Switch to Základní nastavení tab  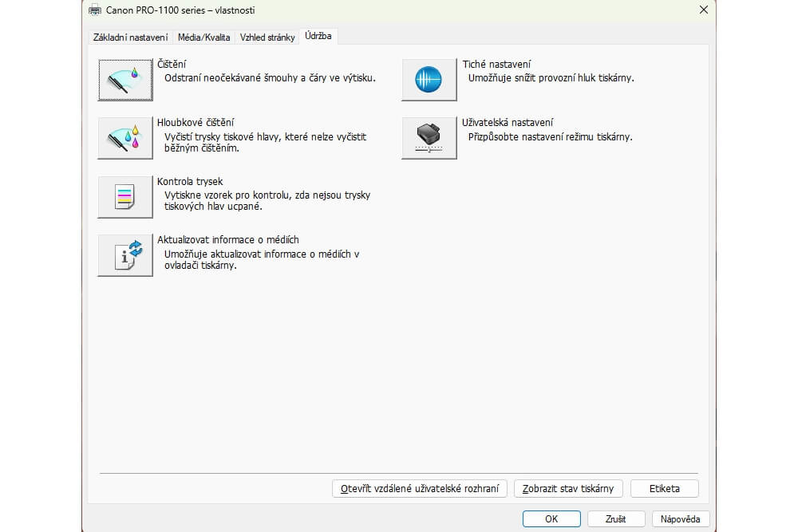coord(130,37)
